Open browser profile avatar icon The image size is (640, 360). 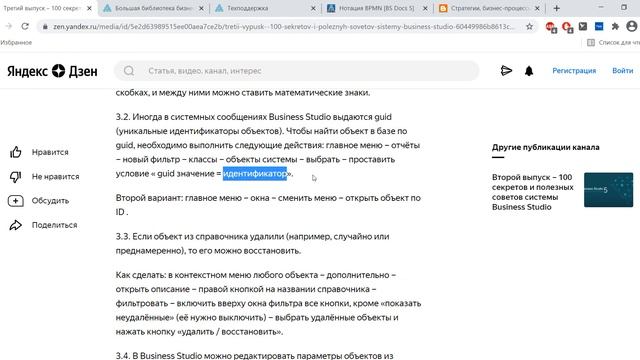pyautogui.click(x=631, y=27)
